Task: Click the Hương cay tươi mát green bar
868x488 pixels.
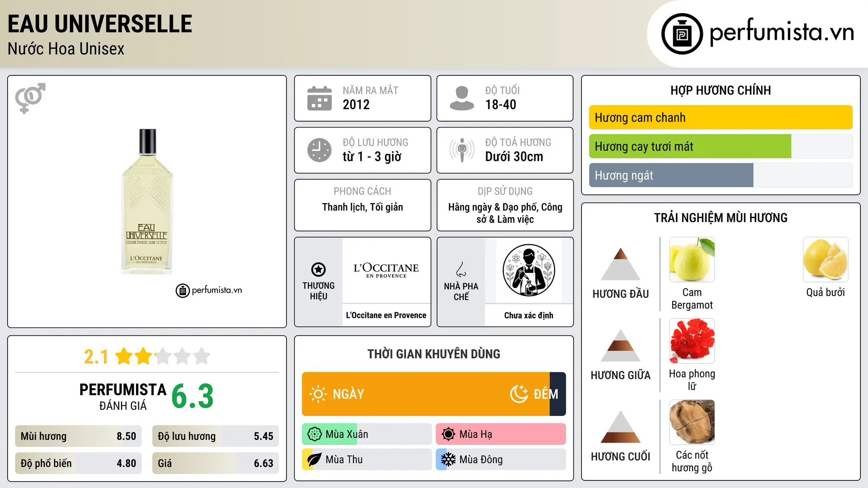Action: point(690,146)
